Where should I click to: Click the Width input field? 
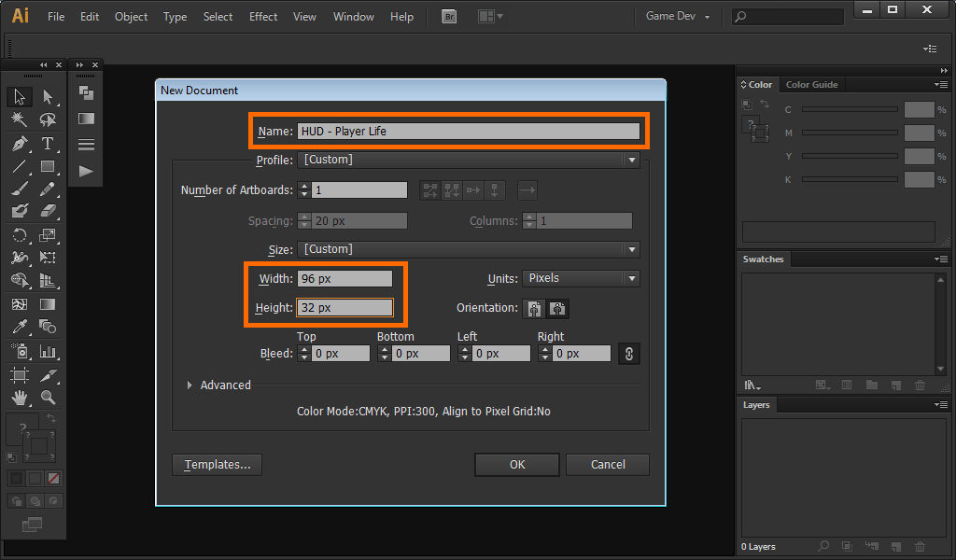point(344,278)
